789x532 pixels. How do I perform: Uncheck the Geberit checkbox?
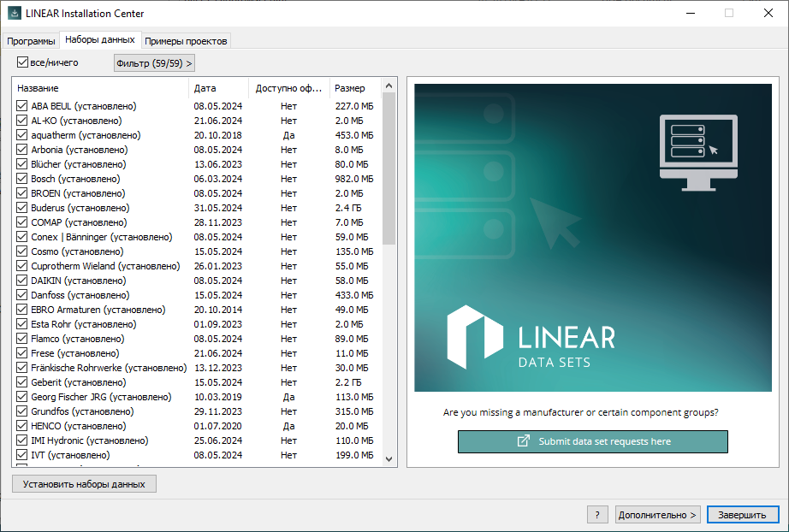pyautogui.click(x=21, y=382)
